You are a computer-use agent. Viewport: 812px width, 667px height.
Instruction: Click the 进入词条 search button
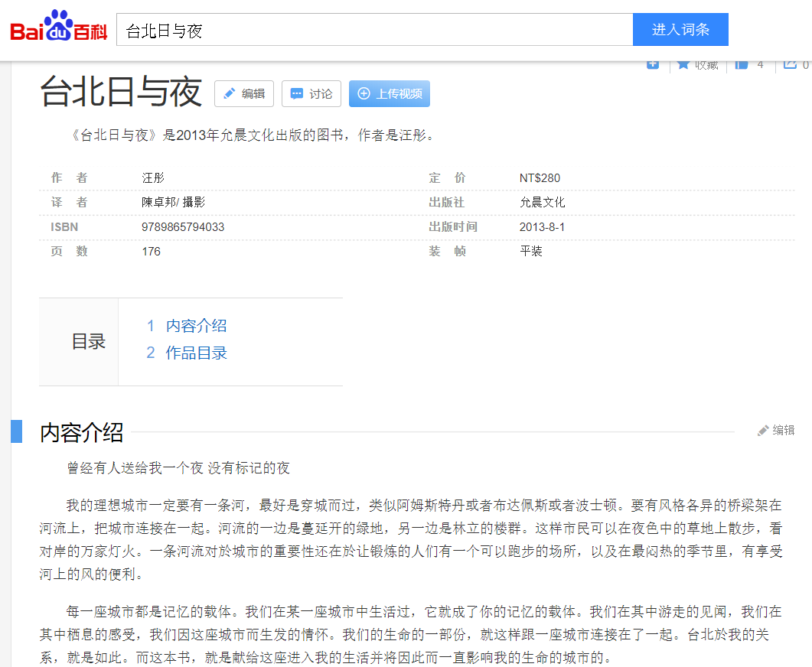point(680,30)
